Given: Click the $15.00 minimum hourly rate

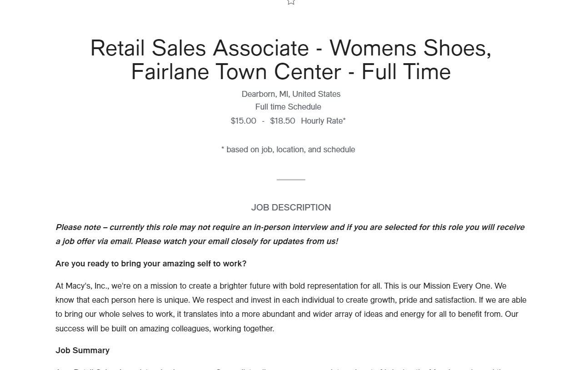Looking at the screenshot, I should tap(243, 121).
